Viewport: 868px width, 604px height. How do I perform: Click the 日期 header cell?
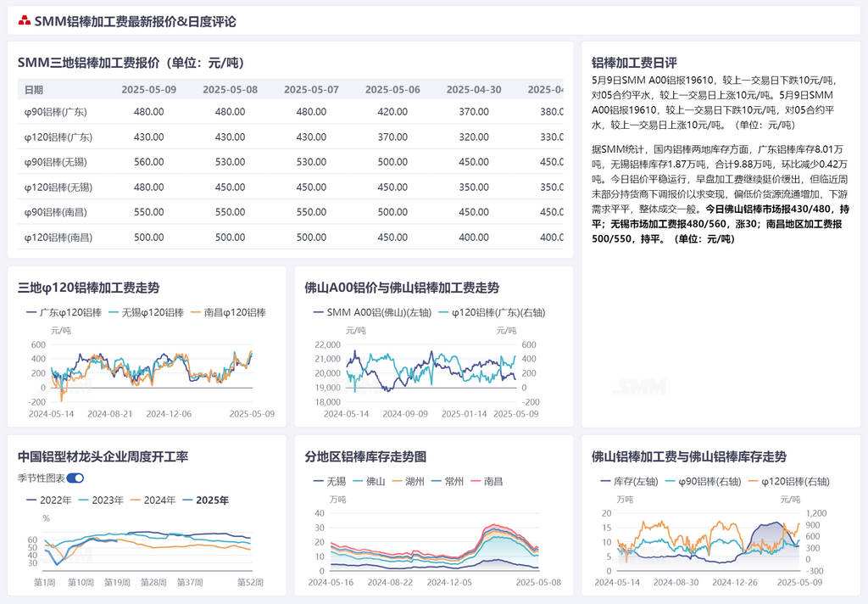[34, 90]
